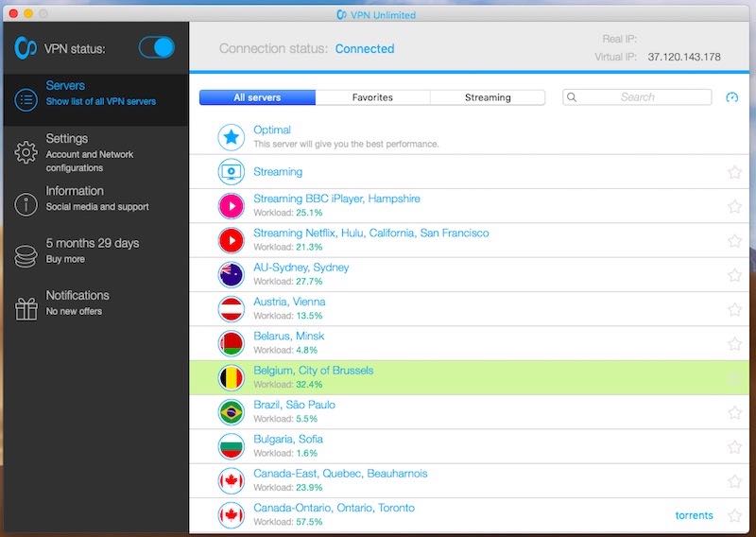Switch to the Favorites tab
The image size is (756, 537).
click(x=372, y=97)
